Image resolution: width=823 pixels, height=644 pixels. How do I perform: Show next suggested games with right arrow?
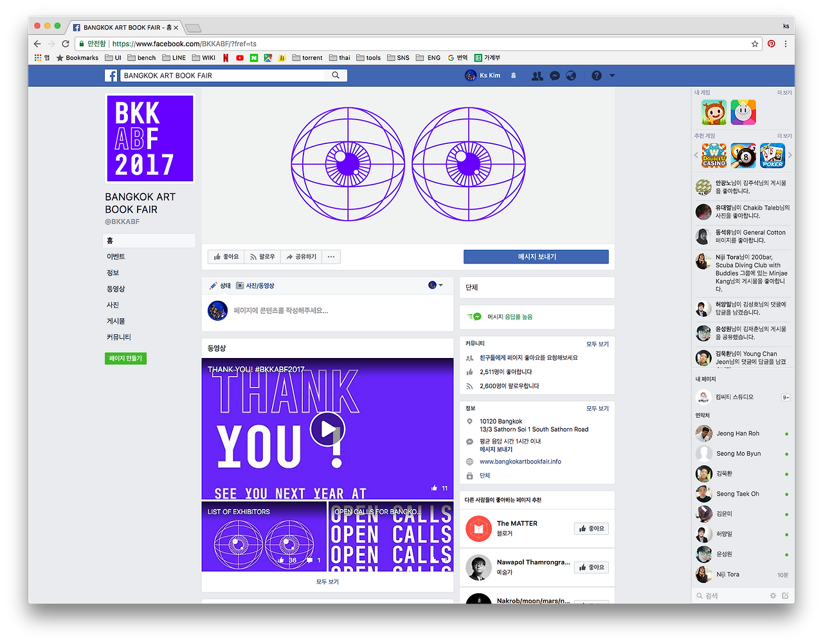(x=790, y=156)
